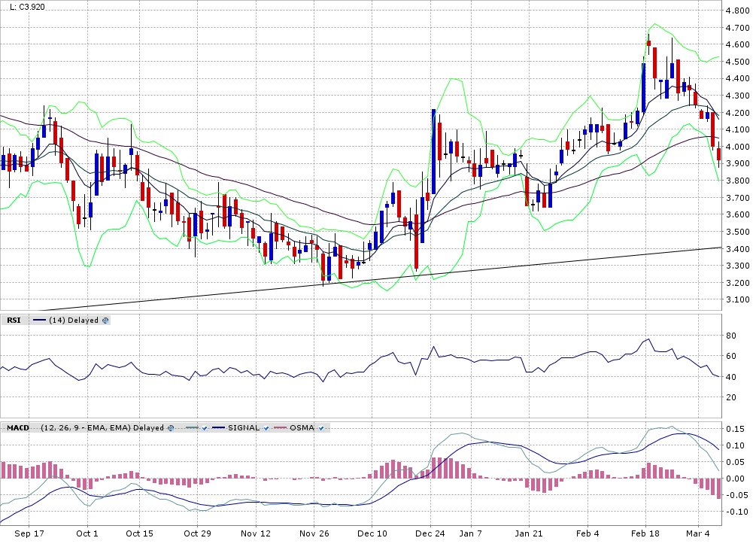
Task: Toggle the MACD line visibility checkbox
Action: pyautogui.click(x=204, y=428)
